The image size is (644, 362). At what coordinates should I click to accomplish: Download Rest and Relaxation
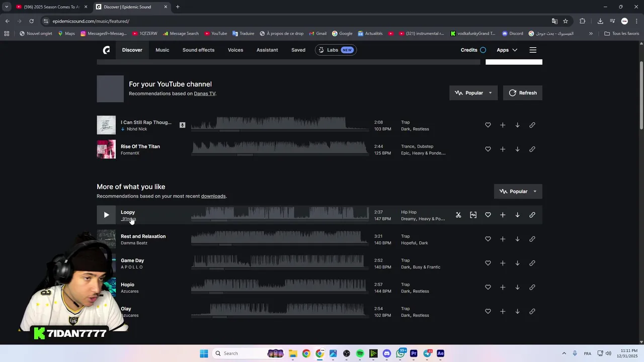[x=517, y=239]
